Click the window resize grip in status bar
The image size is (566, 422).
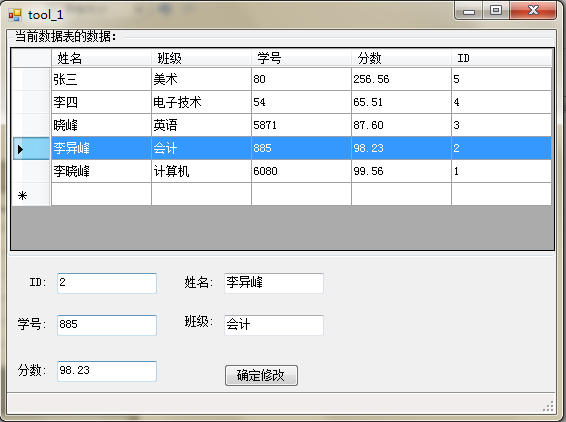tap(548, 407)
